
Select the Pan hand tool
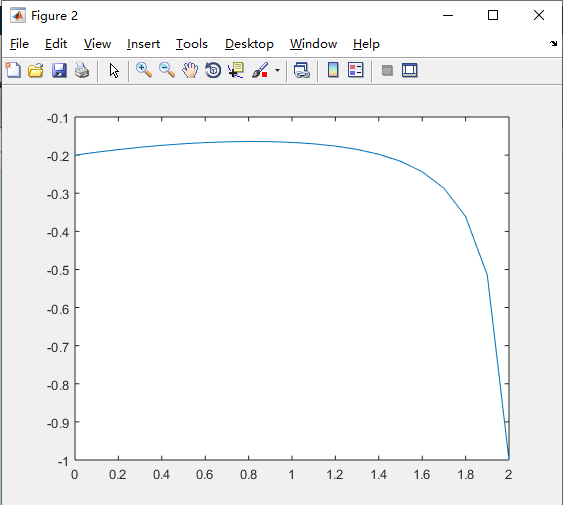(x=190, y=70)
